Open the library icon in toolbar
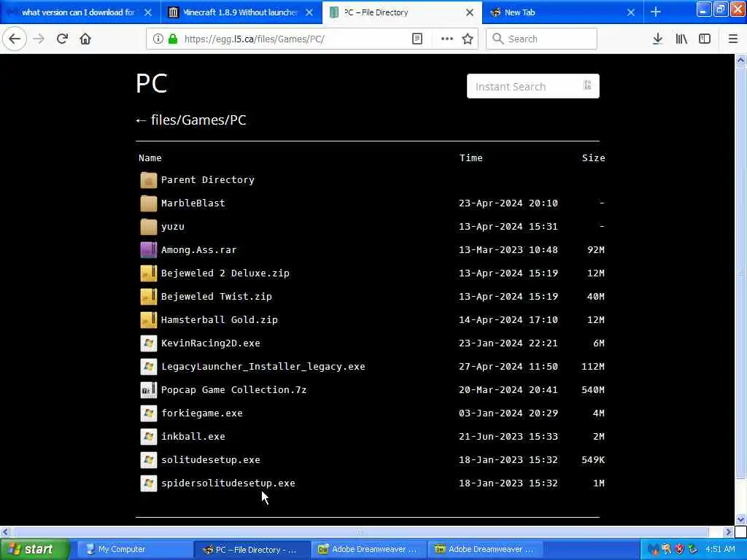 (681, 39)
